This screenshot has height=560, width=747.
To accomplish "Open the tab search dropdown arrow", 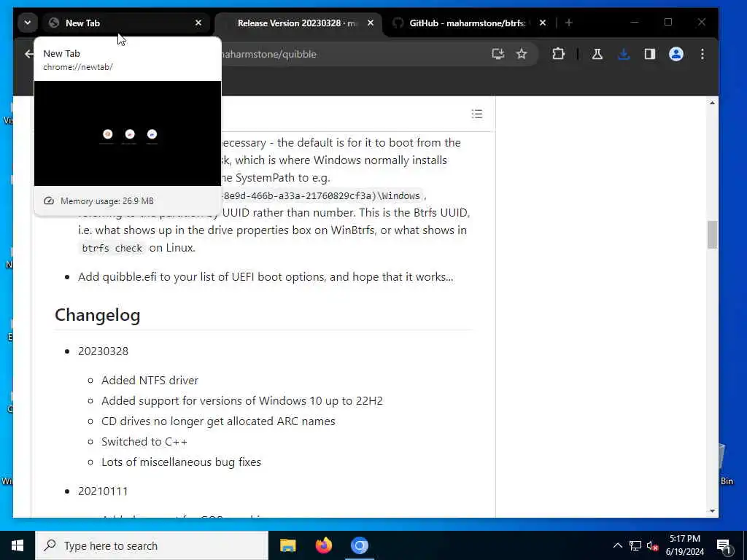I will [28, 23].
